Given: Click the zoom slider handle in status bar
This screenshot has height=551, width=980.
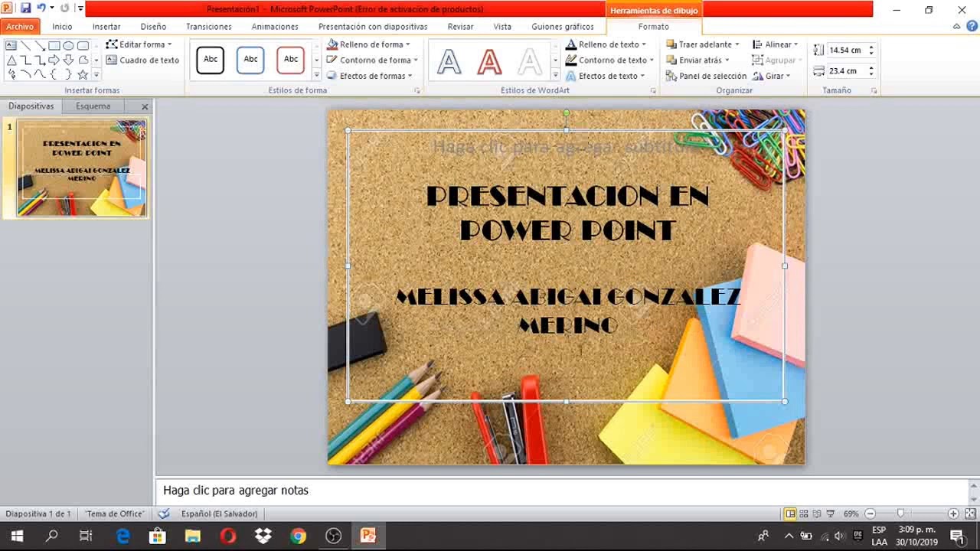Looking at the screenshot, I should pyautogui.click(x=900, y=514).
